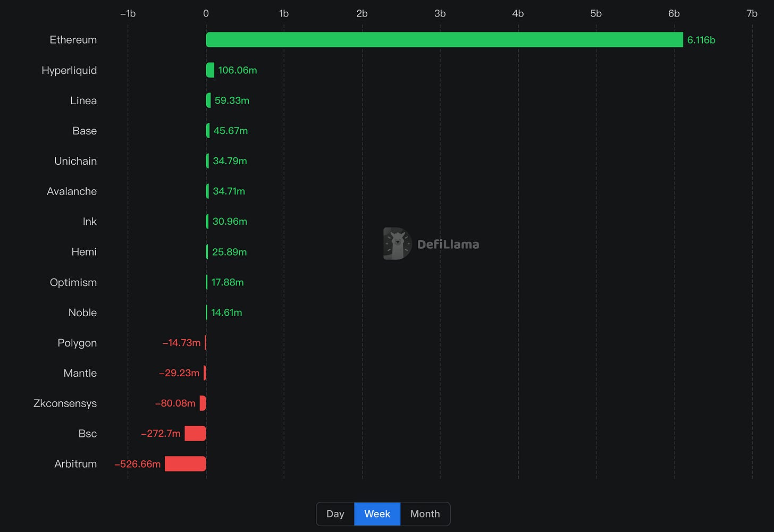
Task: Click the 5b axis tick label
Action: tap(596, 14)
